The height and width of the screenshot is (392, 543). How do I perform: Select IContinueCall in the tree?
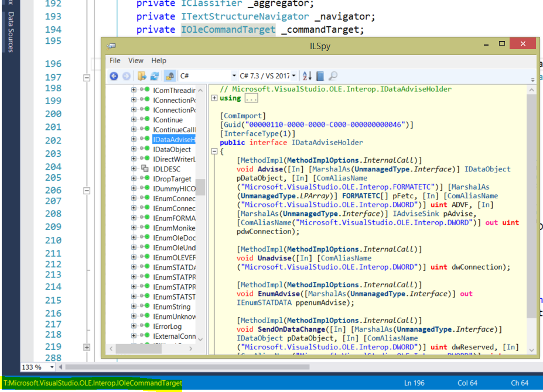174,130
